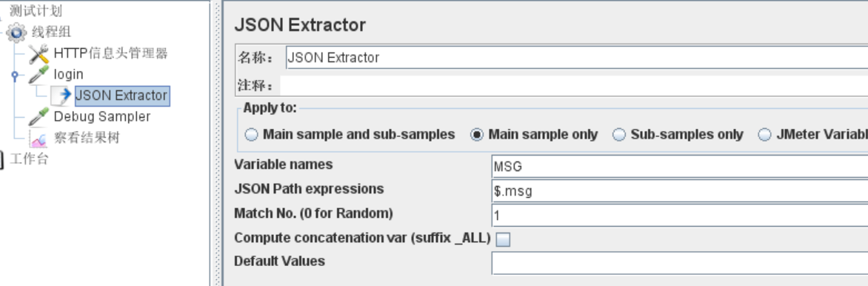Click the 名称 field containing JSON Extractor

tap(577, 58)
